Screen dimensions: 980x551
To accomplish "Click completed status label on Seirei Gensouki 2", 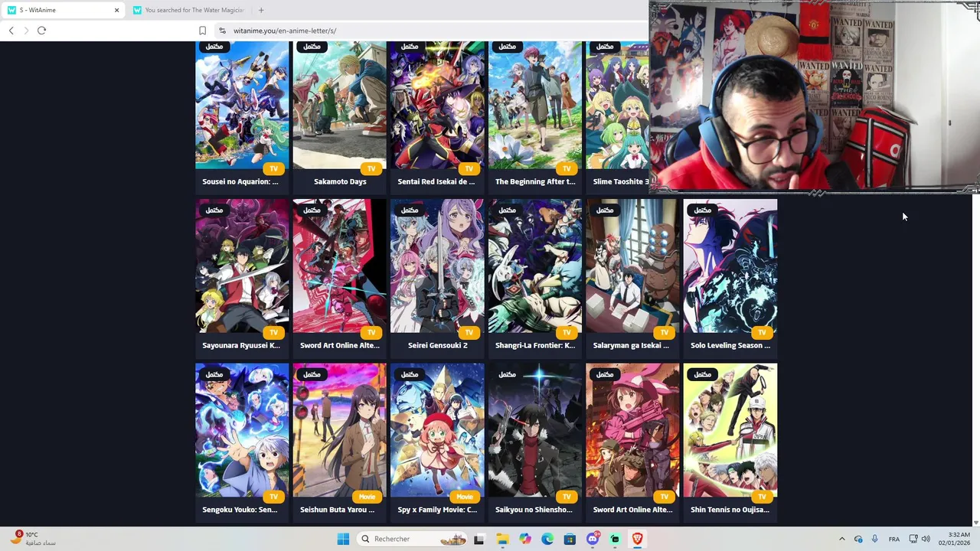I will (x=410, y=210).
